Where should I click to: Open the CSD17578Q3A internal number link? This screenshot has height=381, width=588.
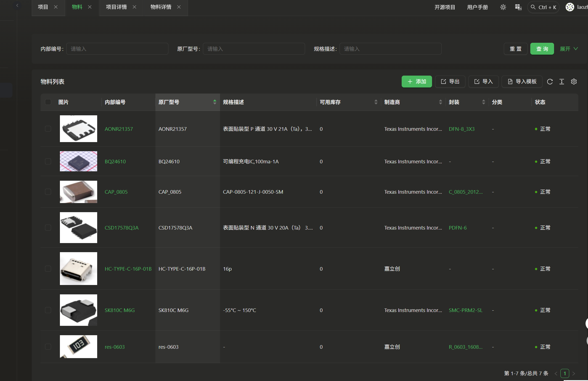click(x=121, y=228)
